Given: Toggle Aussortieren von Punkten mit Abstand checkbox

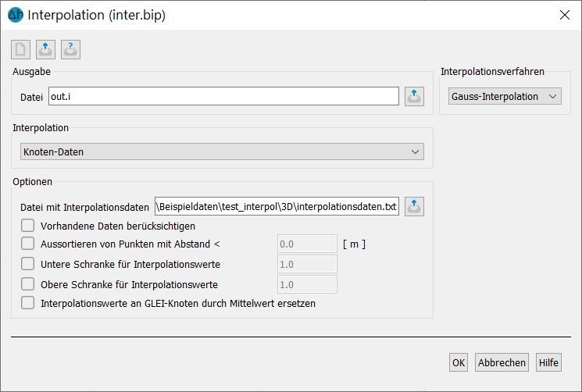Looking at the screenshot, I should point(28,244).
